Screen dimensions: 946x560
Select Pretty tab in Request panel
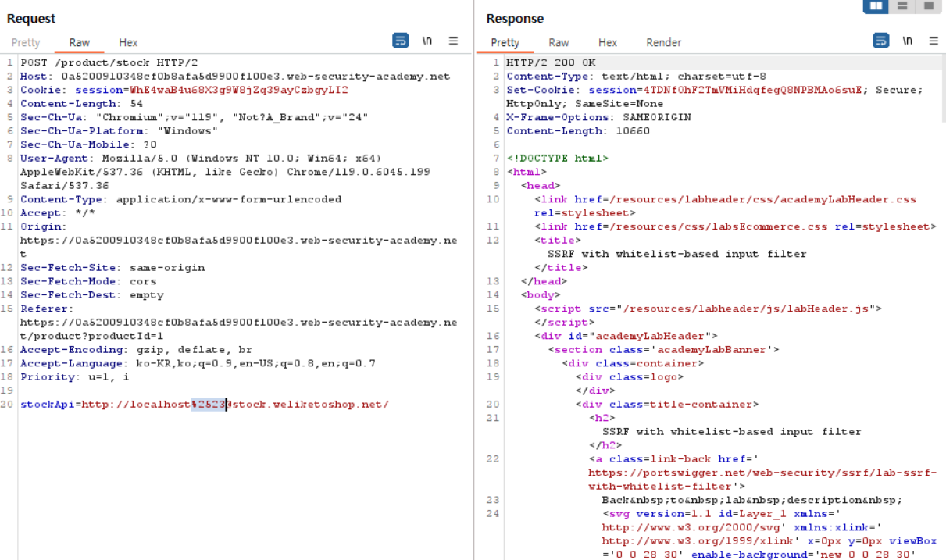coord(26,43)
